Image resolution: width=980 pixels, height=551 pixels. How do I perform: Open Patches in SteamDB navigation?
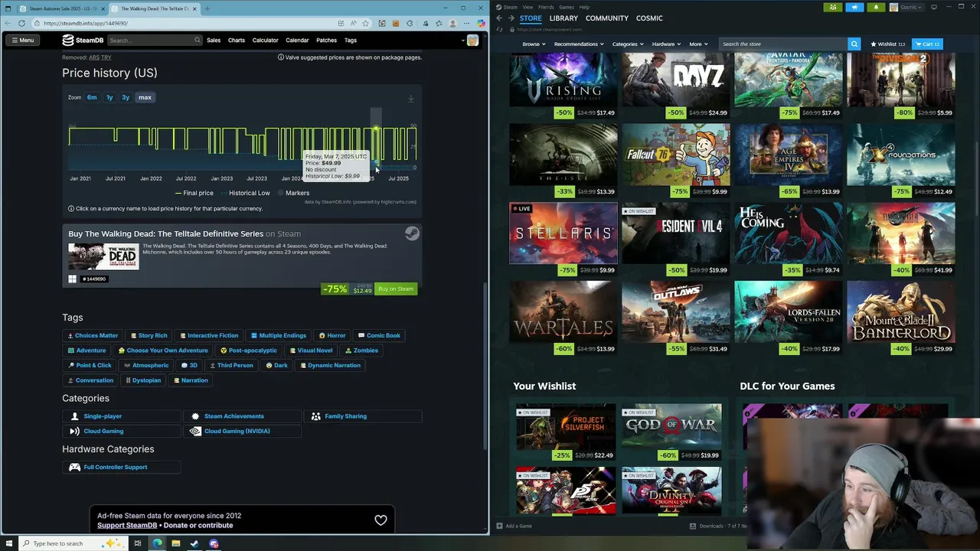(x=326, y=40)
